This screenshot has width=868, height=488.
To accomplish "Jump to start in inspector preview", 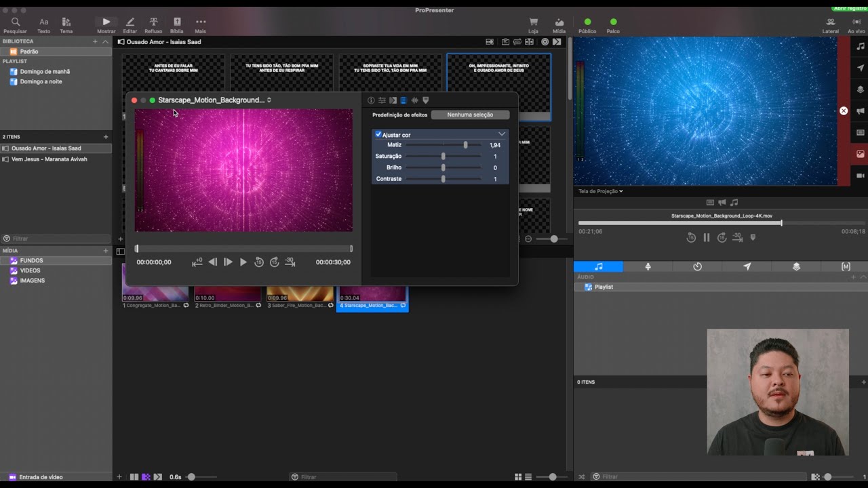I will click(197, 262).
